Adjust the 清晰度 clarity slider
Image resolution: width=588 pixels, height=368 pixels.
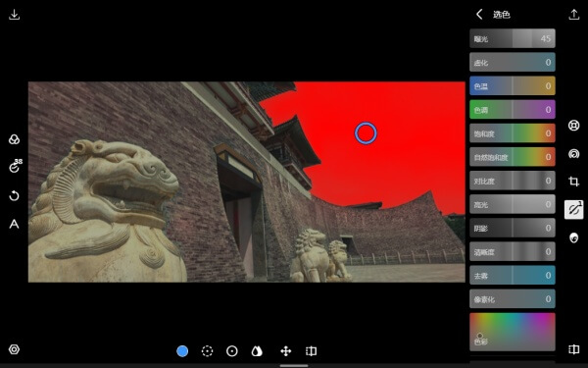tap(513, 251)
